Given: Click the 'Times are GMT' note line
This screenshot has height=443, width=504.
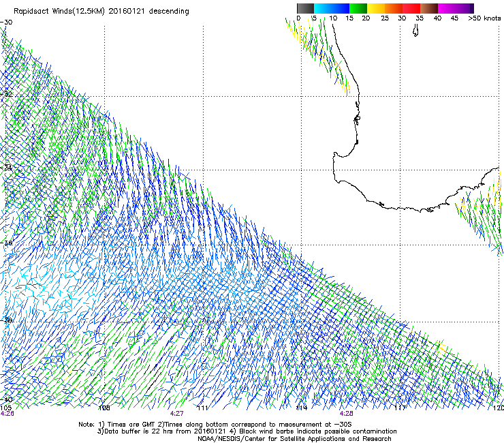Looking at the screenshot, I should (215, 425).
